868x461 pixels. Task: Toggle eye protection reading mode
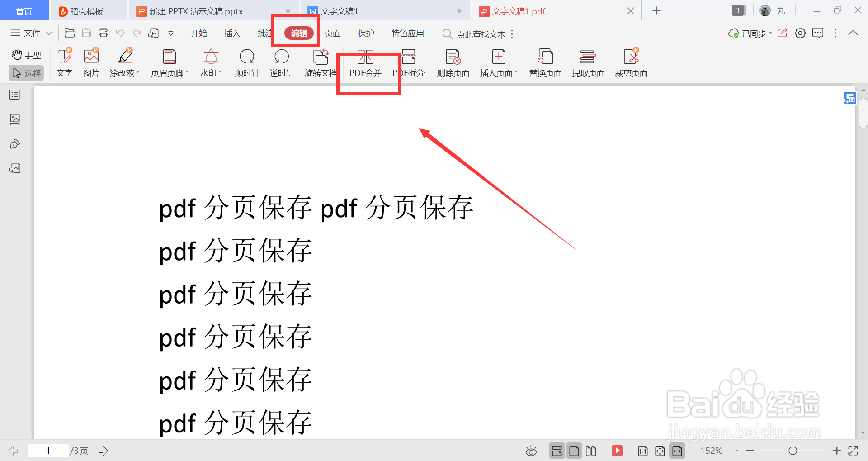pyautogui.click(x=531, y=451)
